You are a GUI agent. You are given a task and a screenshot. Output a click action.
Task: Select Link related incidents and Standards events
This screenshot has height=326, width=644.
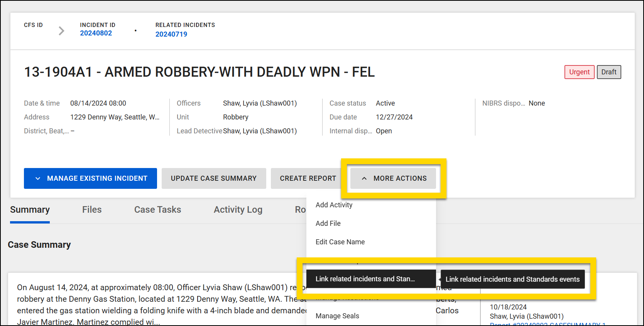point(371,279)
